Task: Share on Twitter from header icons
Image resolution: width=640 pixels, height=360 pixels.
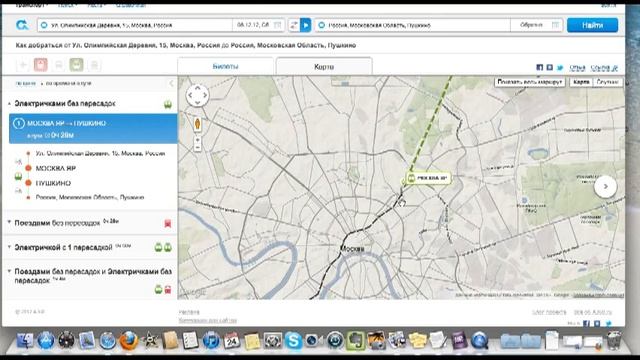Action: pyautogui.click(x=560, y=67)
